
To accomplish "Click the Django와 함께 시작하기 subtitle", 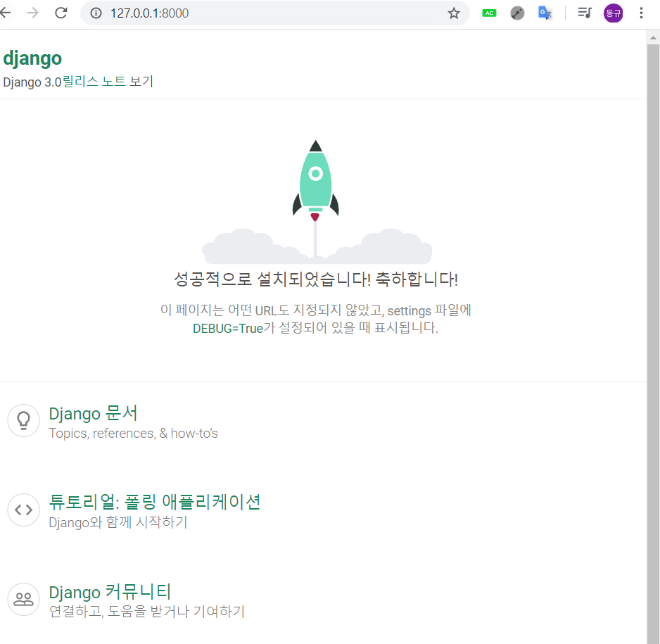I will 118,522.
